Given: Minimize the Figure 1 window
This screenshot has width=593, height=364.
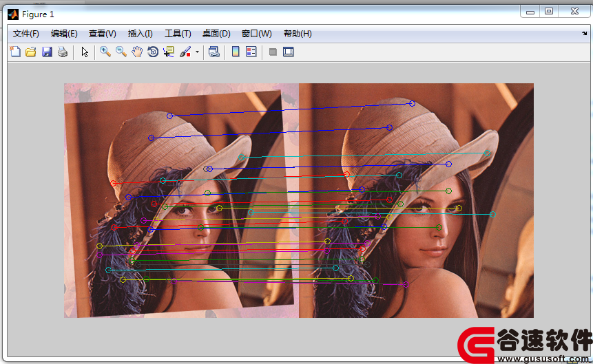Looking at the screenshot, I should click(530, 12).
